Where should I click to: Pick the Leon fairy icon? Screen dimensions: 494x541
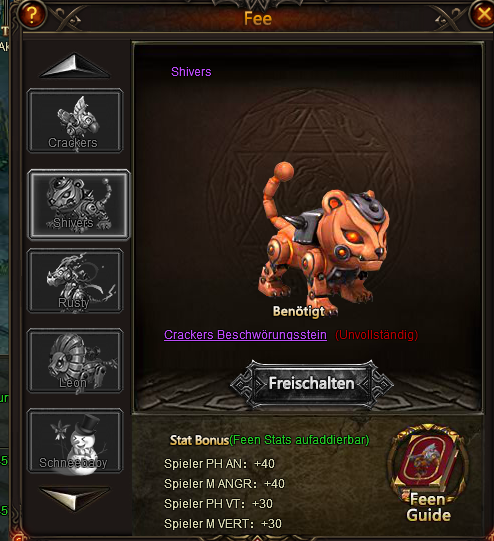75,361
